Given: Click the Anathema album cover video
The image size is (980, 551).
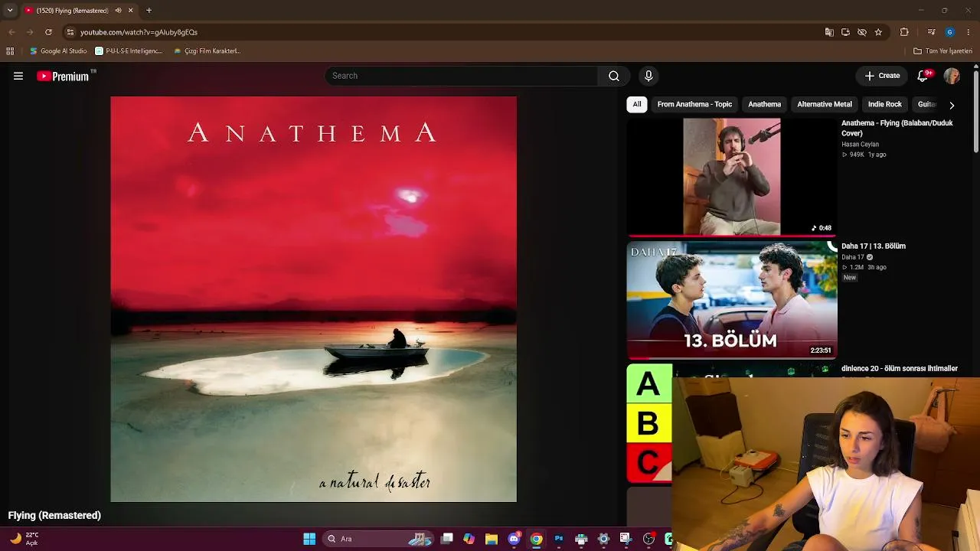Looking at the screenshot, I should coord(314,299).
